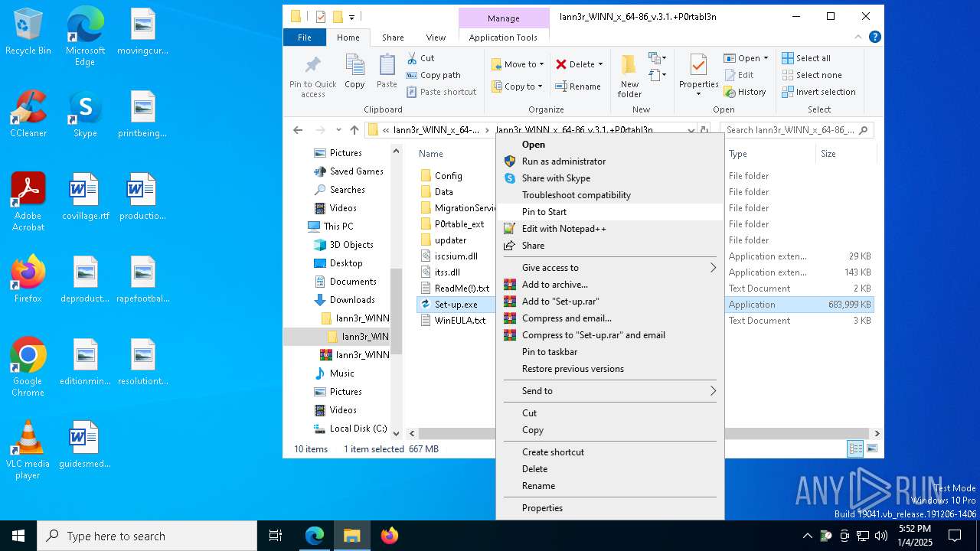Open the Application Tools tab
This screenshot has width=980, height=551.
[x=503, y=37]
